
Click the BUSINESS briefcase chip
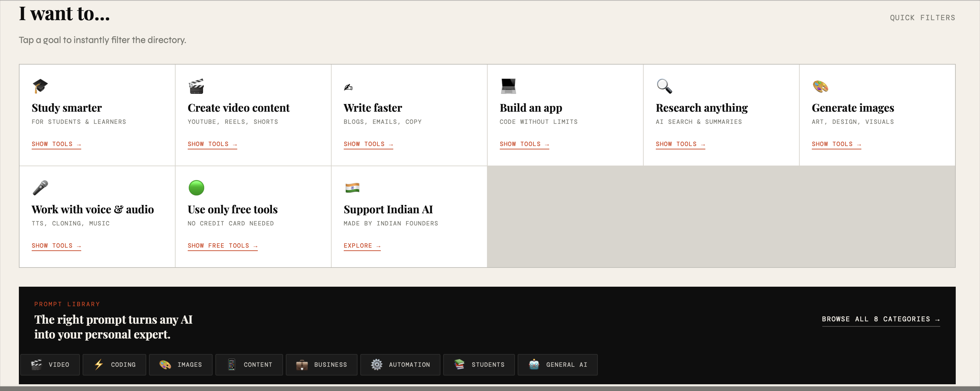[321, 364]
